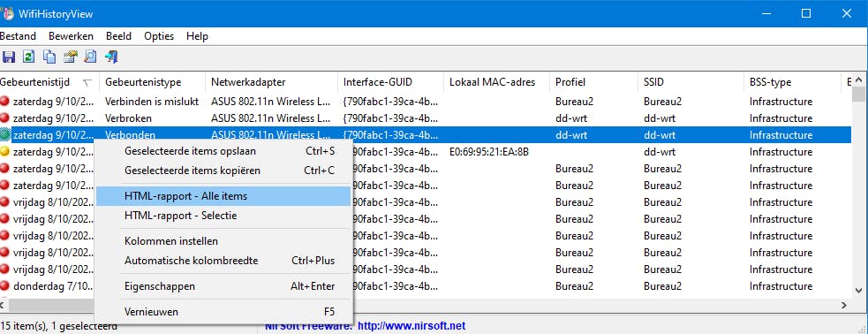Open the Help menu
The height and width of the screenshot is (334, 868).
(x=197, y=36)
